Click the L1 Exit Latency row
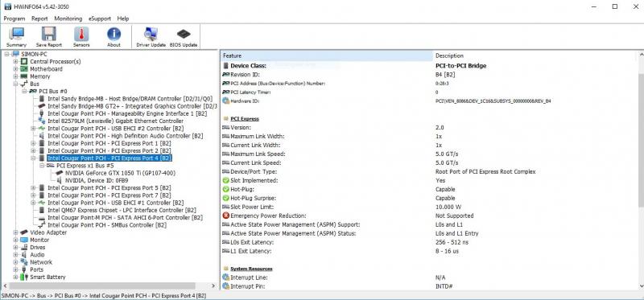The height and width of the screenshot is (300, 644). click(428, 251)
